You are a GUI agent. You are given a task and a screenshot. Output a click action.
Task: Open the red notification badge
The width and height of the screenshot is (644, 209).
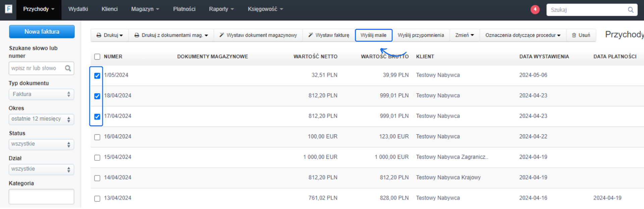click(535, 10)
